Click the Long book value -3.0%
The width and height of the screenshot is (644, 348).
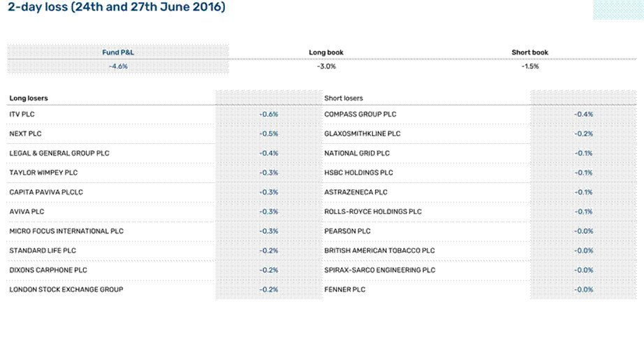tap(326, 66)
